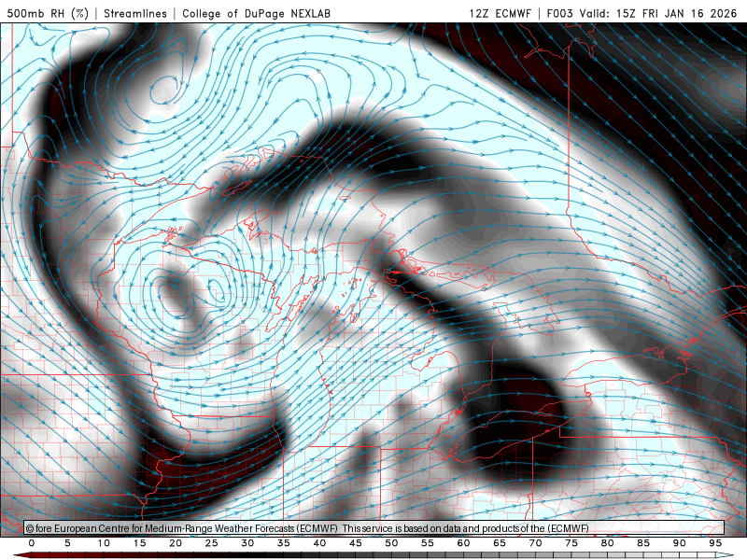The width and height of the screenshot is (747, 560).
Task: Click the '500mb RH (%)' title text
Action: 48,13
